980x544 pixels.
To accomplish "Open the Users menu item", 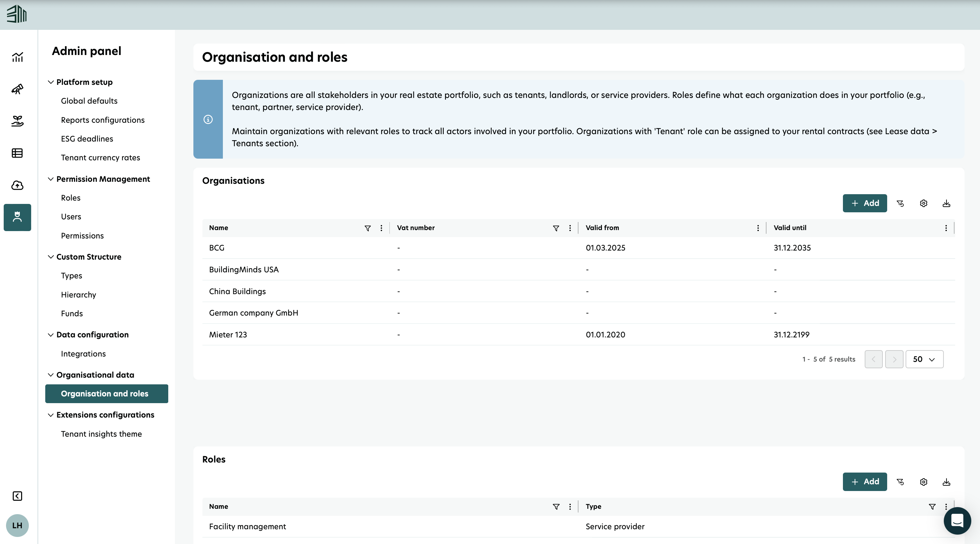I will pyautogui.click(x=71, y=217).
